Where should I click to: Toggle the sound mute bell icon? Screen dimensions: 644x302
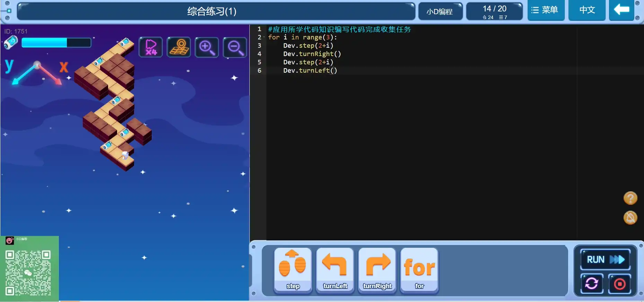pos(630,218)
